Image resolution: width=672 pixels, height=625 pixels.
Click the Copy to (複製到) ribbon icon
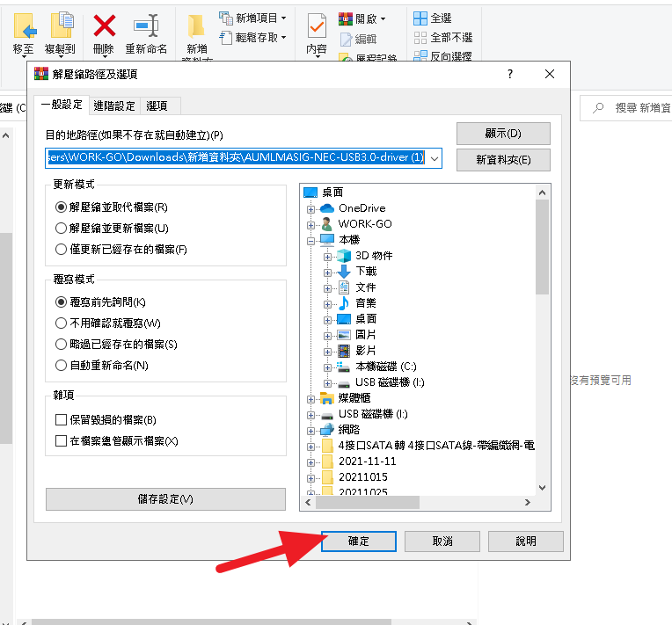[x=62, y=25]
